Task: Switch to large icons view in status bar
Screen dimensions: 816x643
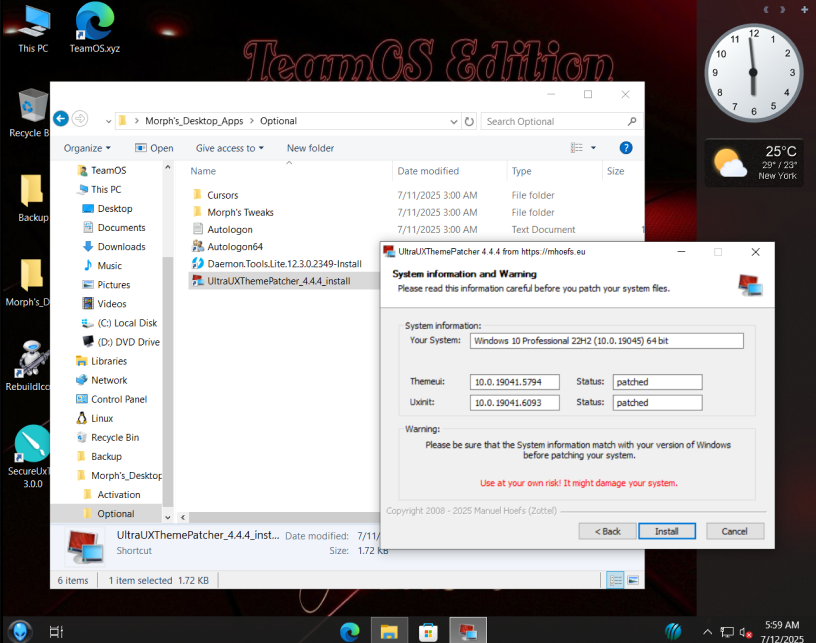Action: click(633, 580)
